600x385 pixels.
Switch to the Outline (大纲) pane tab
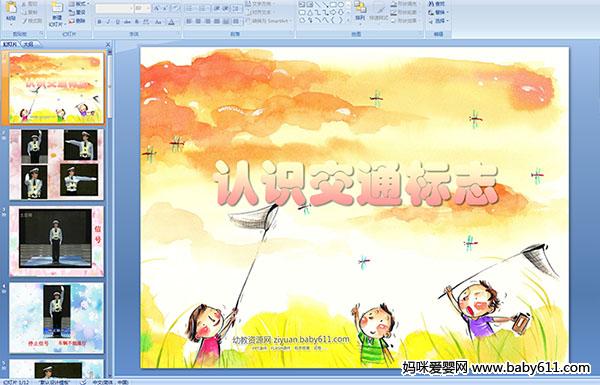point(28,44)
